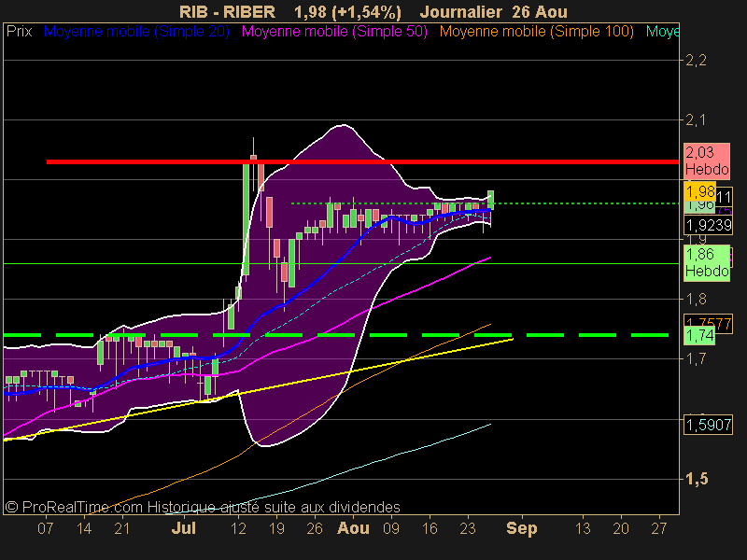This screenshot has width=747, height=560.
Task: Click the 1,86 Hebdo support price tag
Action: click(x=707, y=263)
